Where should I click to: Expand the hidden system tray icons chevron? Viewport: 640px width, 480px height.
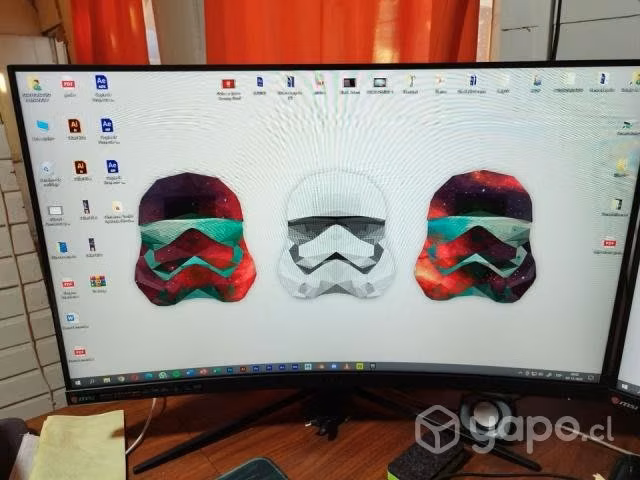tap(521, 373)
